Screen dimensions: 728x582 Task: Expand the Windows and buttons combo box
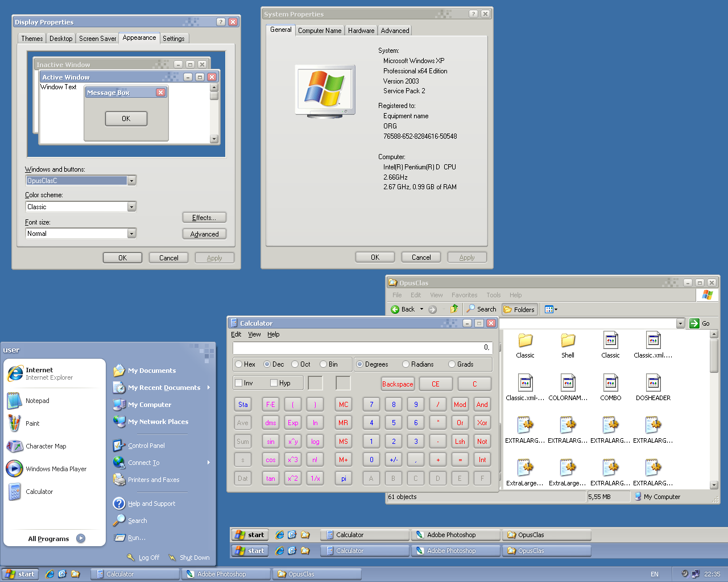pyautogui.click(x=131, y=181)
